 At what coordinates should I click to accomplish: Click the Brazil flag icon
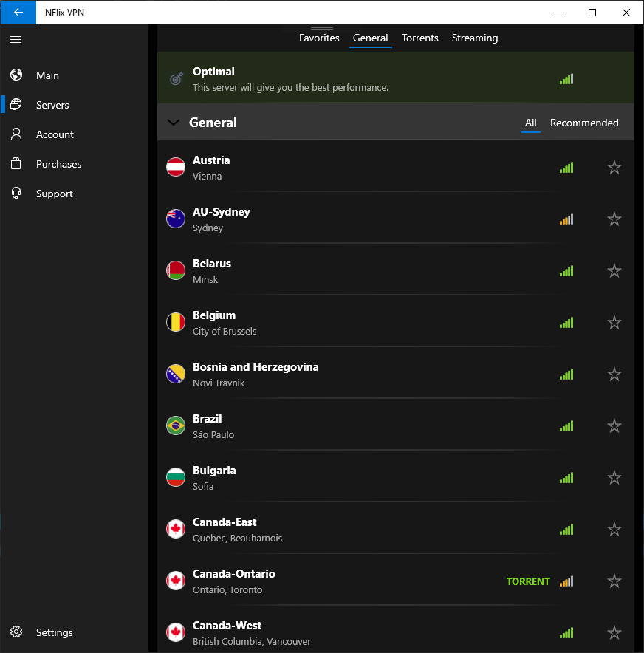[176, 426]
